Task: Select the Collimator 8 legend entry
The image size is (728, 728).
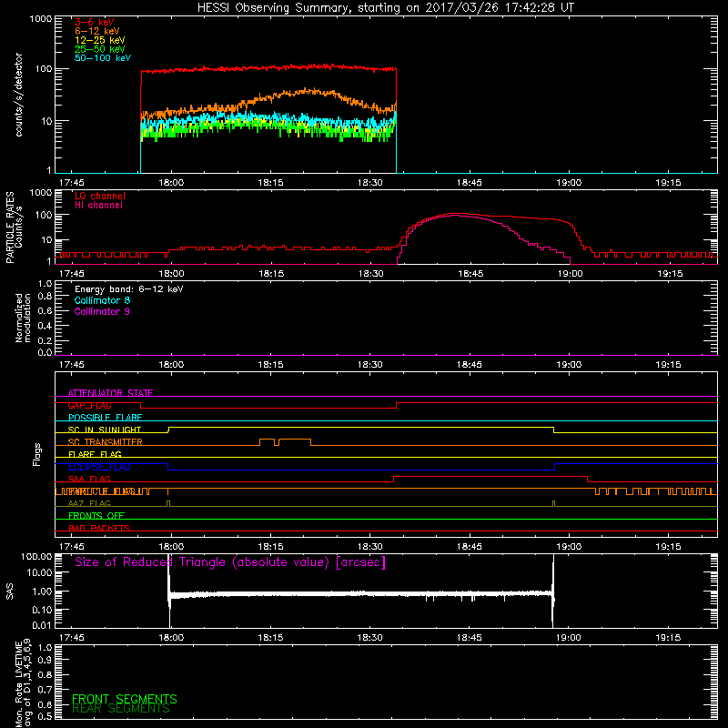Action: pos(102,300)
